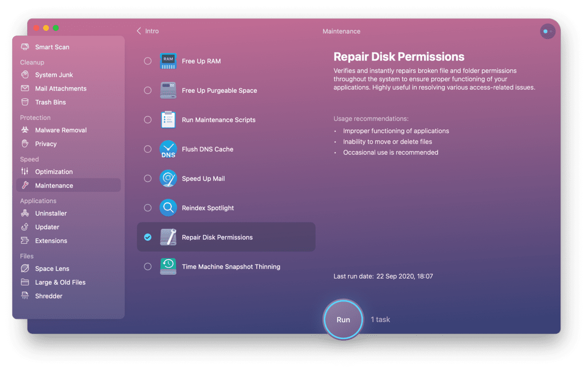Click the System Junk sidebar icon
This screenshot has height=370, width=588.
(25, 75)
